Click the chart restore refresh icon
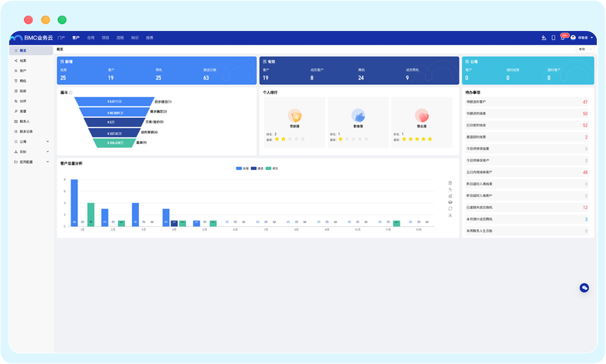This screenshot has height=364, width=606. coord(450,209)
